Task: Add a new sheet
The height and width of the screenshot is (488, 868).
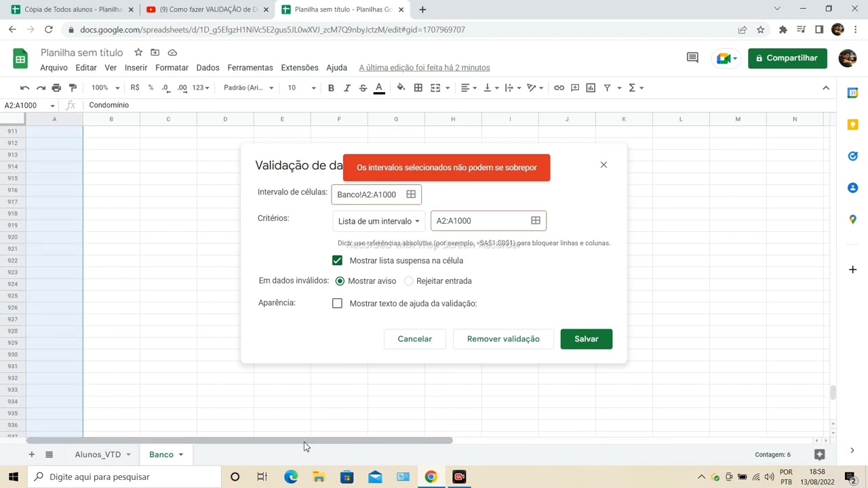Action: (31, 454)
